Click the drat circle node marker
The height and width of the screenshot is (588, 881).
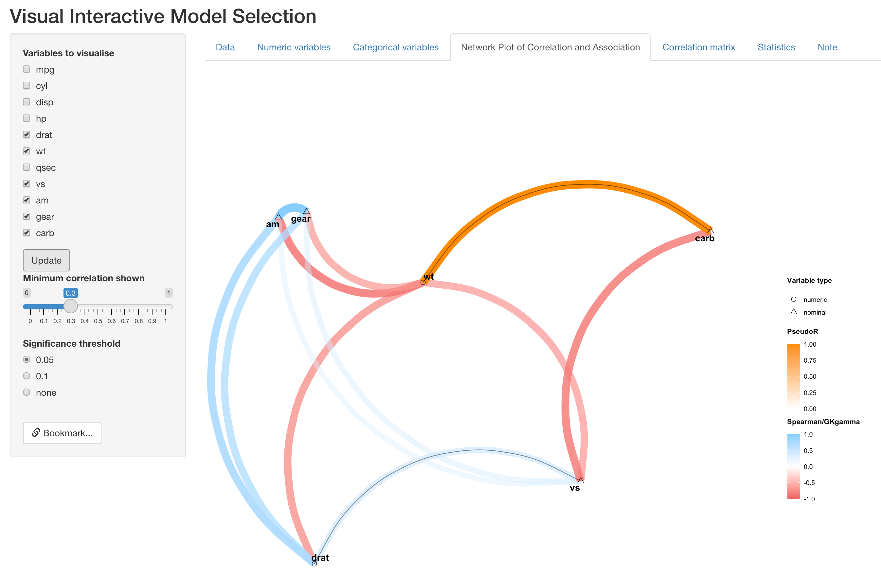tap(315, 563)
